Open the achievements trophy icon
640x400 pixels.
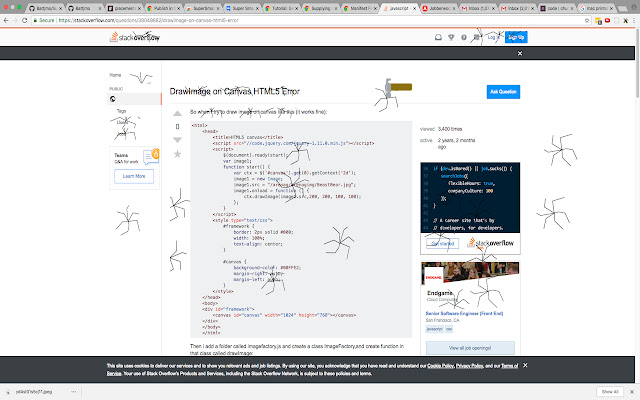click(451, 37)
